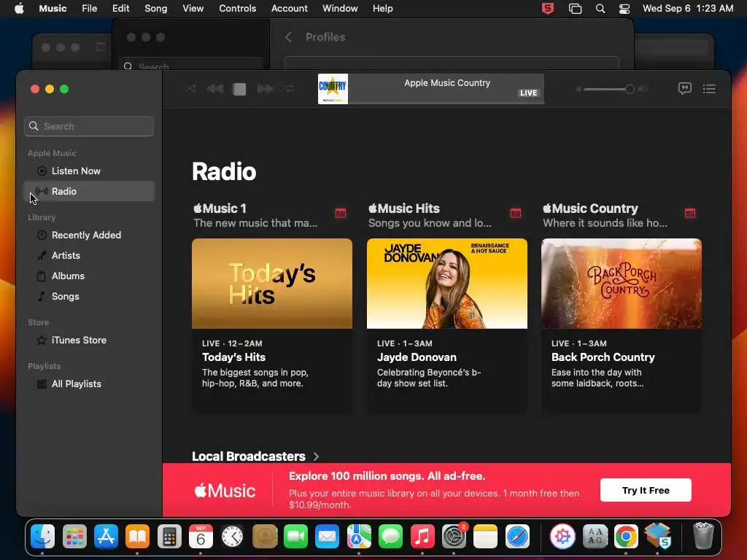Stop the live radio playback
Image resolution: width=747 pixels, height=560 pixels.
pos(239,89)
